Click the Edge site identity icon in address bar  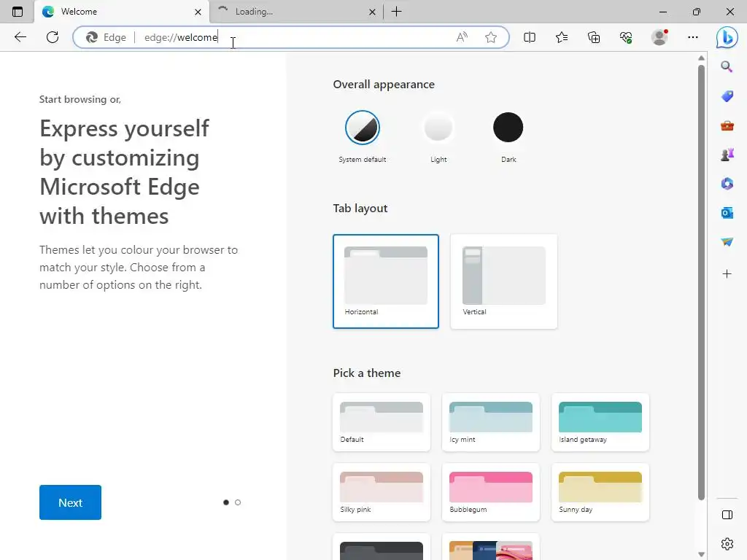(x=106, y=37)
